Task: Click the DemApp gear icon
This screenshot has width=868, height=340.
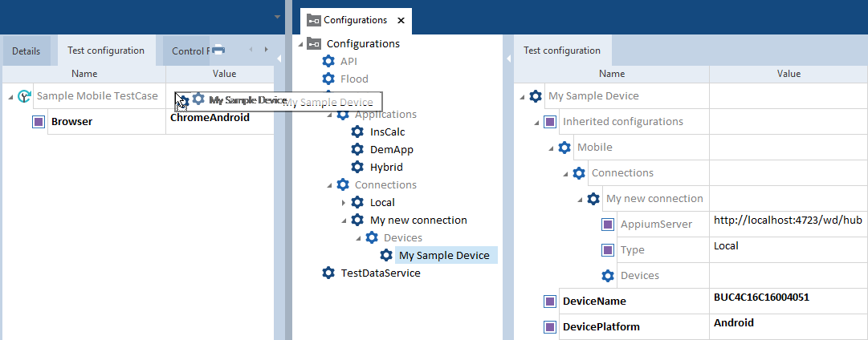Action: click(357, 150)
